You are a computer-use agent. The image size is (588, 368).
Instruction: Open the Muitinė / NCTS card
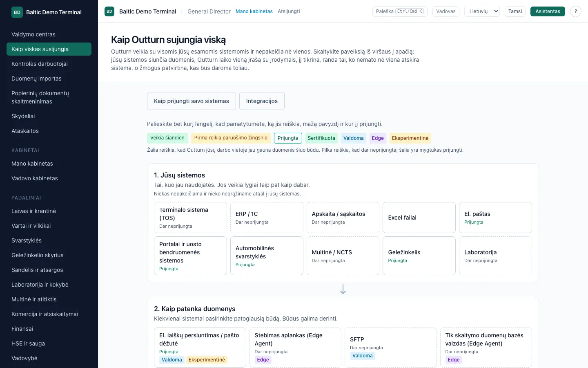(x=343, y=256)
